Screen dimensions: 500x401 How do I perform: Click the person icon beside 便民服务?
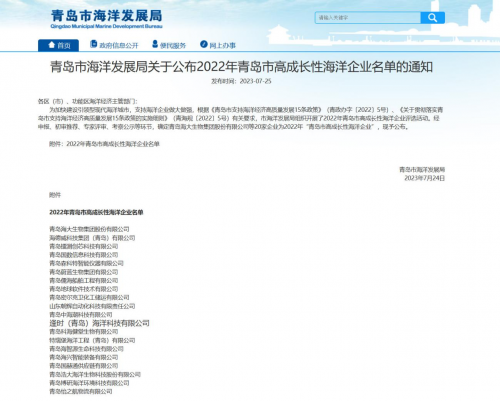coord(155,44)
